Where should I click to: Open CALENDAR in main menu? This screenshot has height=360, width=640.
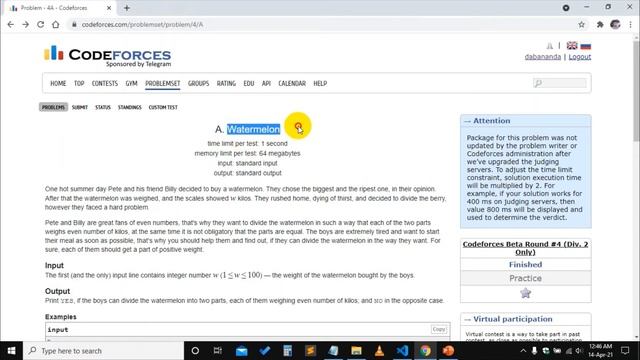[292, 83]
